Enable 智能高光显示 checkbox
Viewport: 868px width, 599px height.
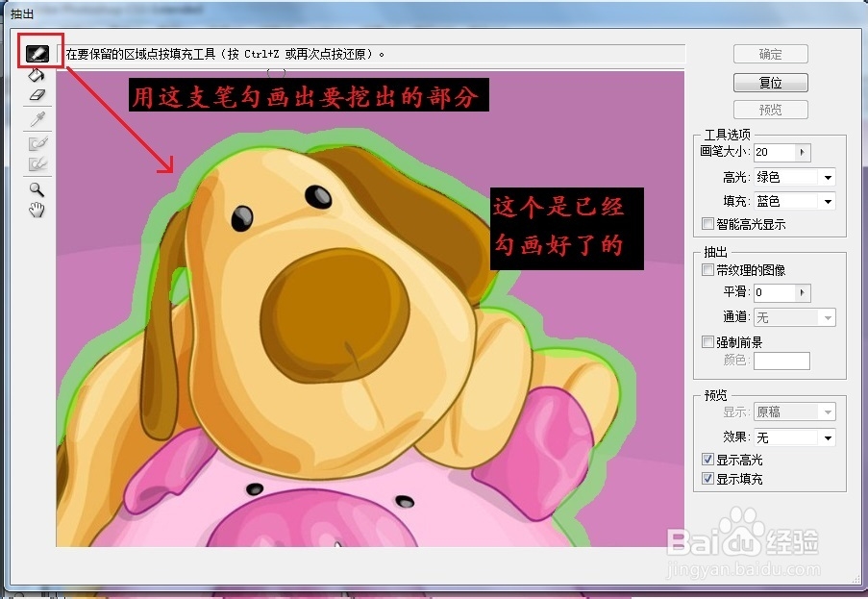[707, 224]
